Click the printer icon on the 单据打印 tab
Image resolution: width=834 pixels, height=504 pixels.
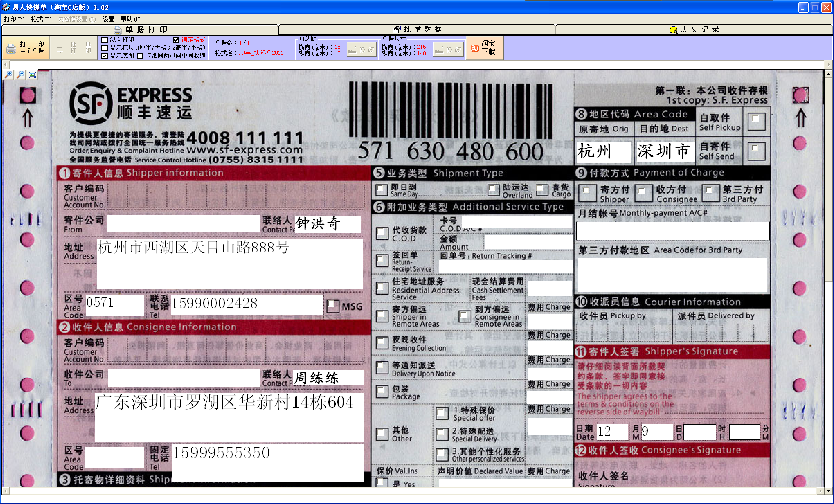click(118, 29)
